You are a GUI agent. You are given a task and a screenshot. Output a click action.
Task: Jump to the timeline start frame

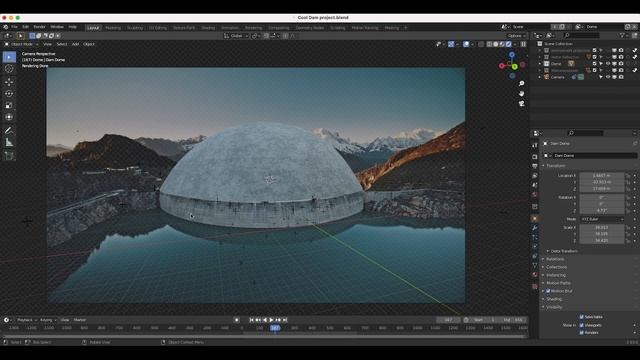click(251, 320)
